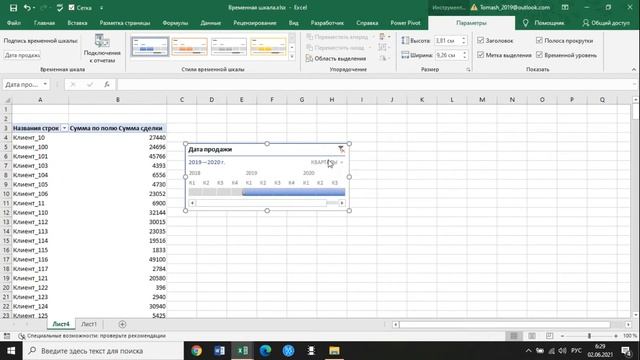Open the Формулы tab
The image size is (640, 360).
pyautogui.click(x=175, y=23)
